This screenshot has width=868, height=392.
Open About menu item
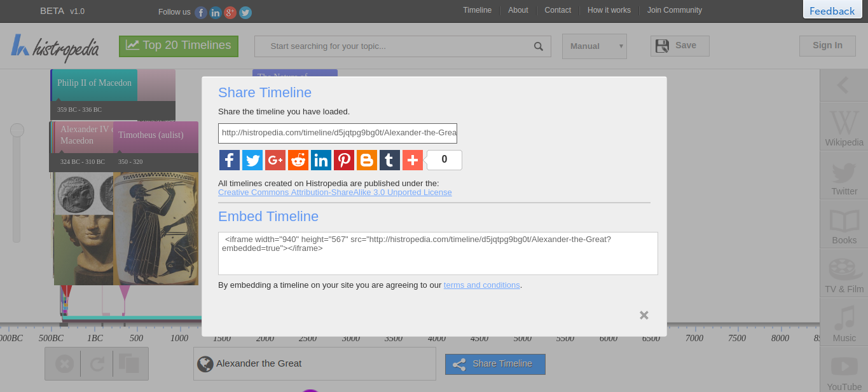click(x=518, y=10)
